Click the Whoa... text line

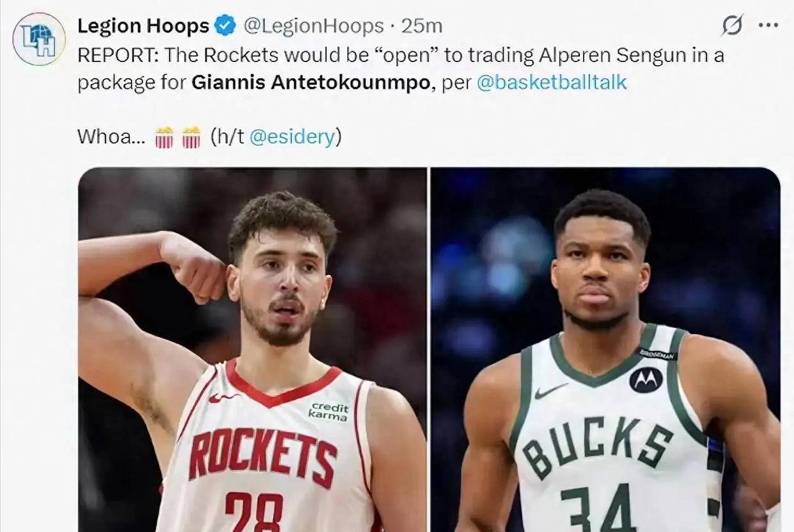pyautogui.click(x=210, y=137)
